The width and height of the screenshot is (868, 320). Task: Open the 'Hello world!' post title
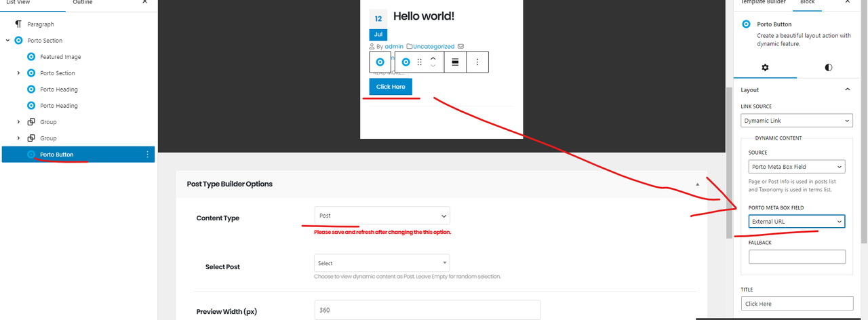424,16
